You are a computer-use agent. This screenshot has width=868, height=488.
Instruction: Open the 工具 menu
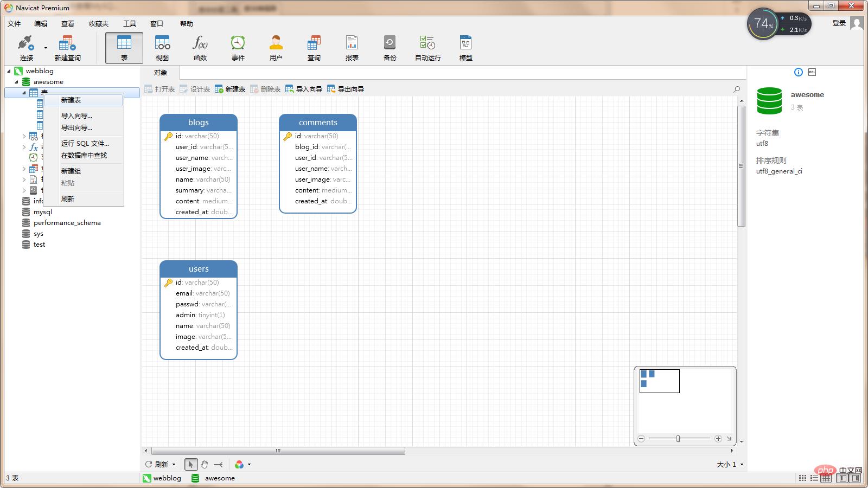[x=130, y=23]
